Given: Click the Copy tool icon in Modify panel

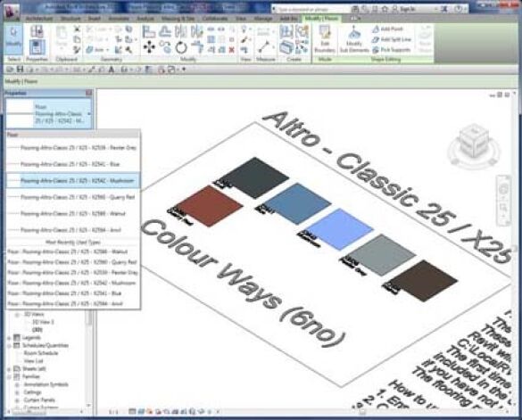Looking at the screenshot, I should pyautogui.click(x=165, y=47).
